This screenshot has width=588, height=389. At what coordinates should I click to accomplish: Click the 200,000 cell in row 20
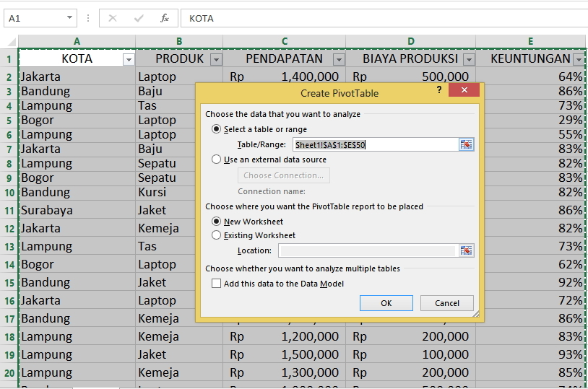point(410,373)
